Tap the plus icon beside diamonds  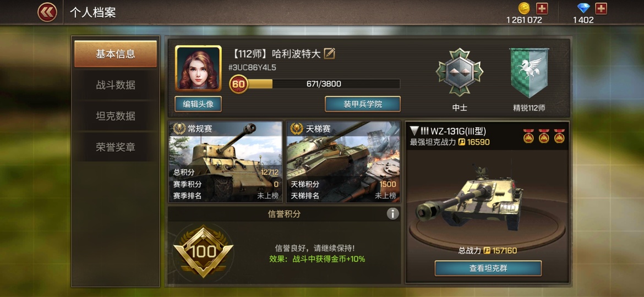601,8
